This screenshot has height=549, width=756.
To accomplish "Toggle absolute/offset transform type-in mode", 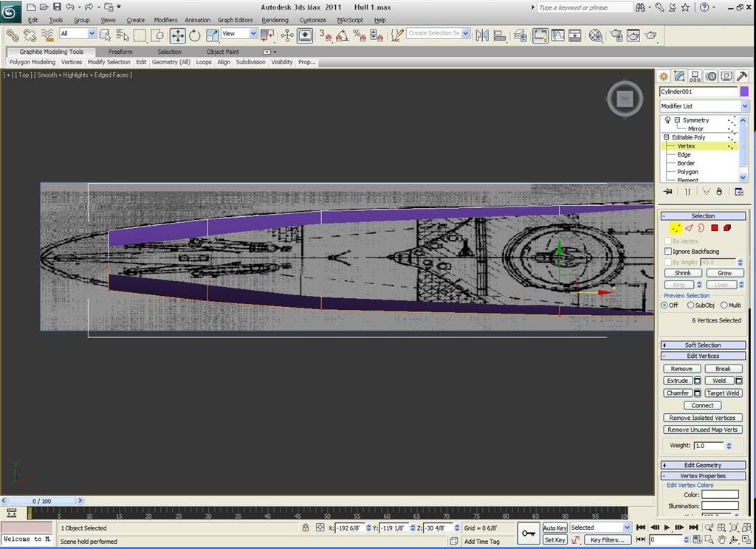I will click(320, 528).
